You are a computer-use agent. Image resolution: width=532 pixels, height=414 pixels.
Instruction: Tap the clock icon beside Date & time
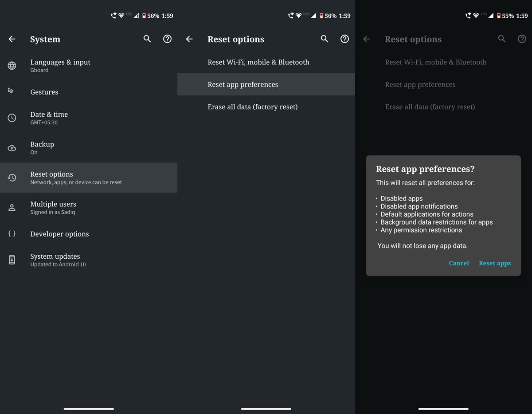point(12,118)
